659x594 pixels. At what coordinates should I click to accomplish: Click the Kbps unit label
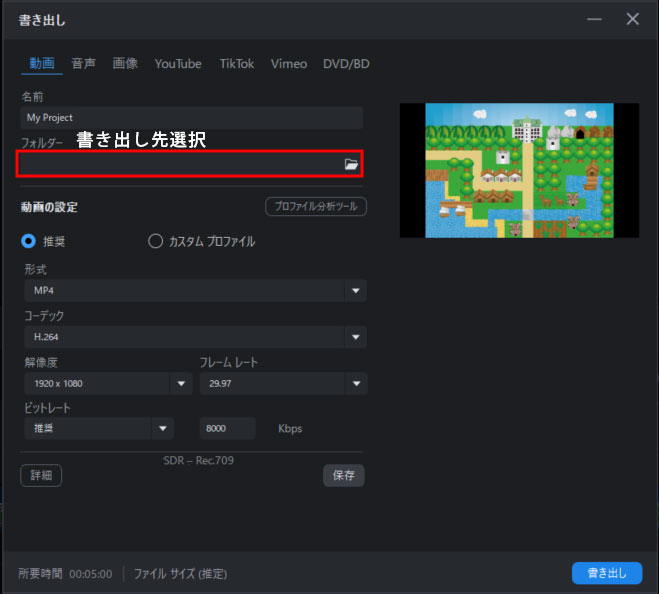point(290,429)
